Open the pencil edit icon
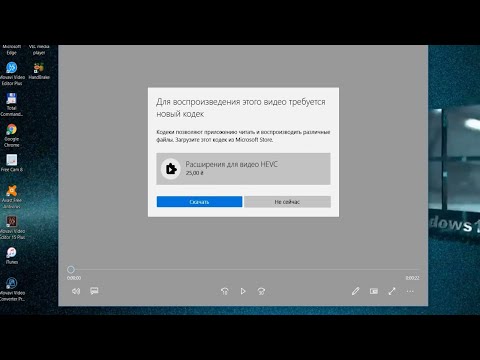 [x=355, y=291]
